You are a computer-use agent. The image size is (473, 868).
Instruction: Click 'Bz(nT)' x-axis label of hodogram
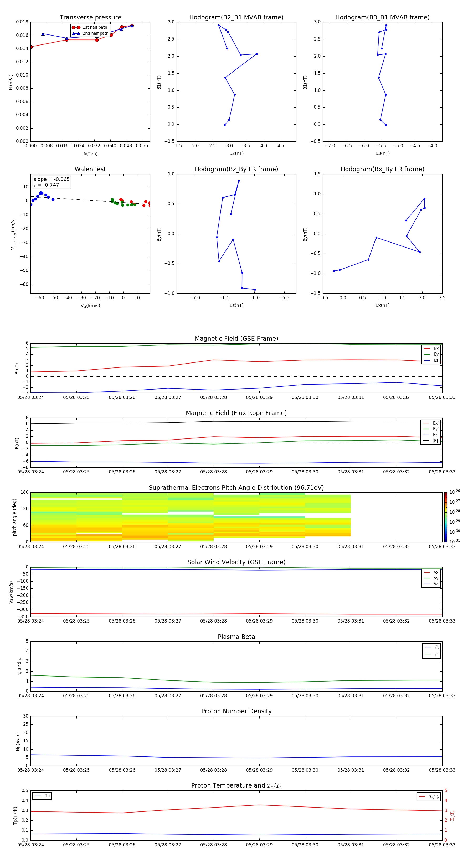click(x=236, y=306)
